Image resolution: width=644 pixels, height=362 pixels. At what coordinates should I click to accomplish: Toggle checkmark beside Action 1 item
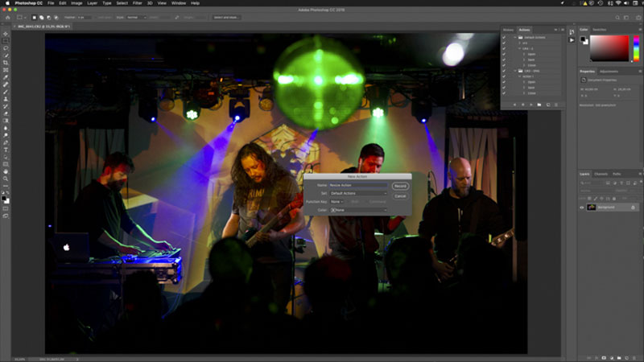click(504, 76)
